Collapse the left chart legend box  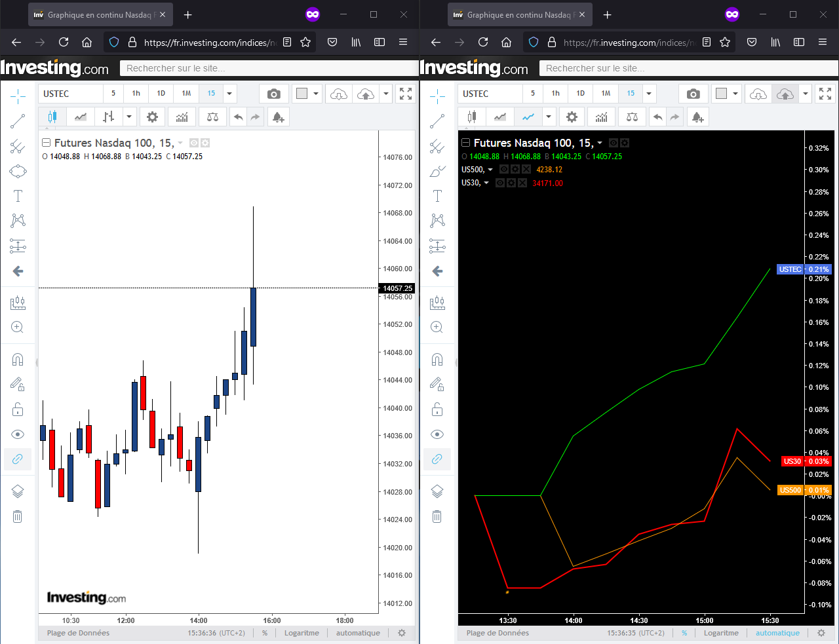click(46, 143)
